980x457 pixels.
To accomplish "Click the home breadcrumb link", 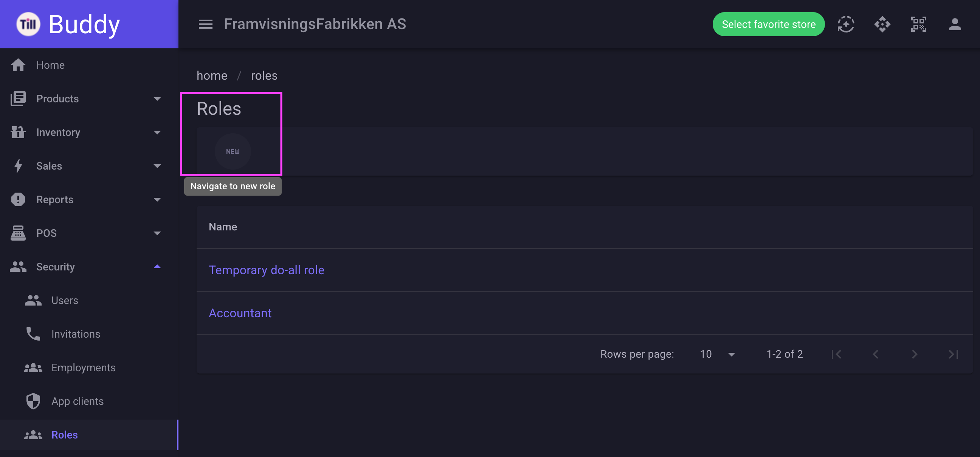I will tap(212, 75).
